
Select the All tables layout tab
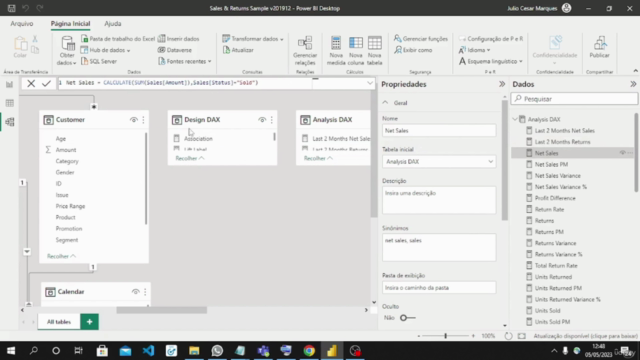pos(59,322)
